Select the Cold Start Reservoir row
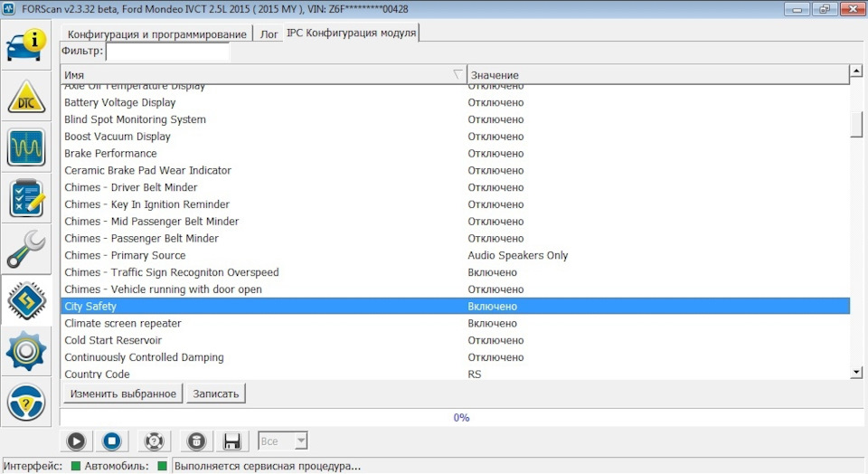Viewport: 868px width, 474px height. click(x=455, y=340)
